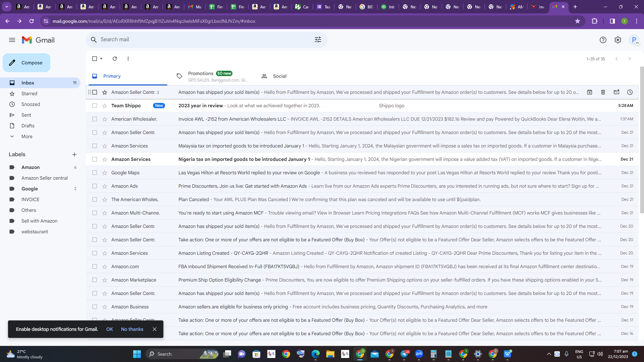Refresh the inbox list
This screenshot has height=362, width=644.
115,59
